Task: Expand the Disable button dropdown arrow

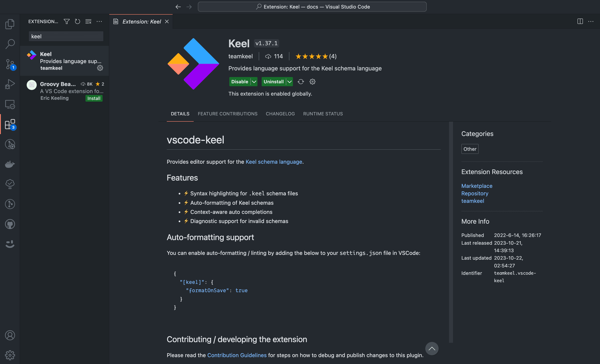Action: 254,82
